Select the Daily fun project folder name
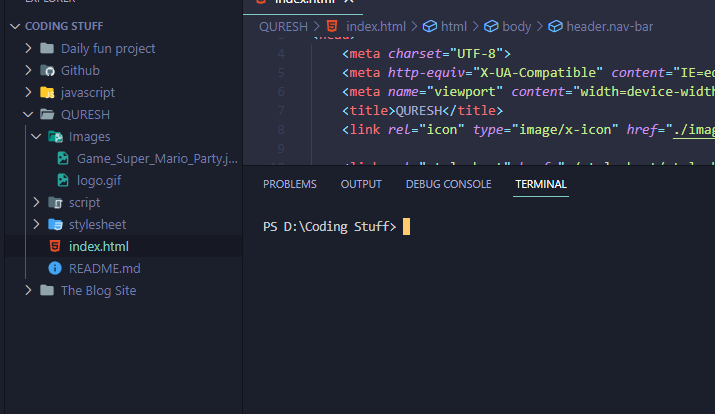Screen dimensions: 715x414 pyautogui.click(x=108, y=48)
